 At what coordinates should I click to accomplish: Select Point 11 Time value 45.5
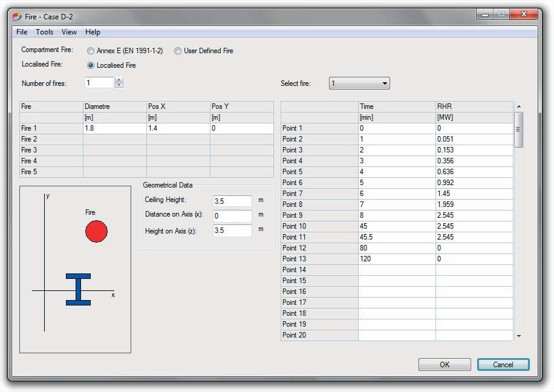tap(397, 238)
